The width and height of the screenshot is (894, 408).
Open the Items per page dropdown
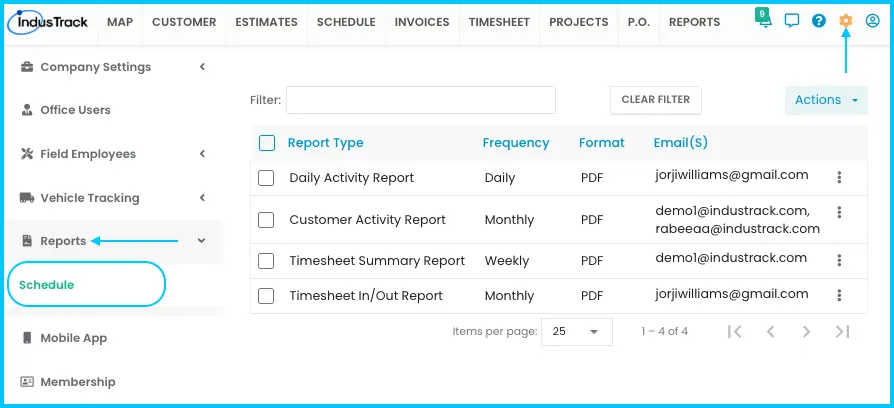(x=576, y=332)
